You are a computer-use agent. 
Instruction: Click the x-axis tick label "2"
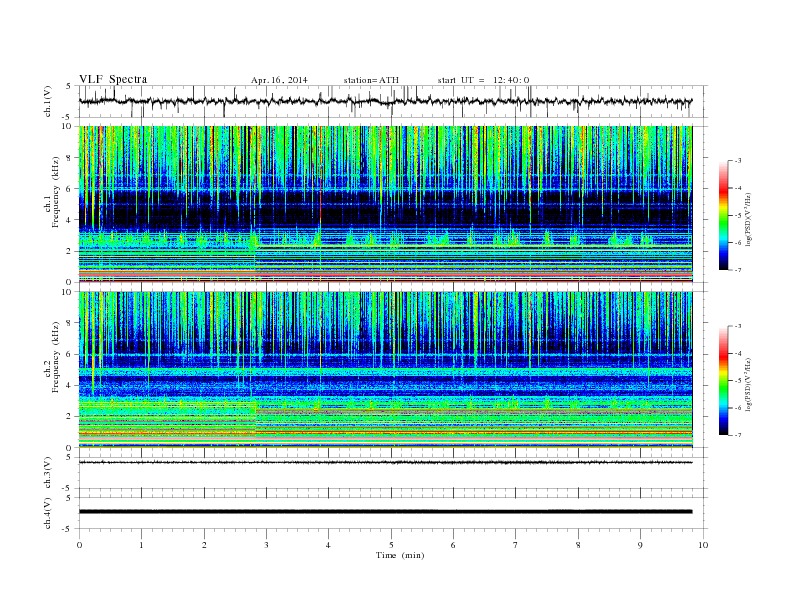tap(204, 545)
